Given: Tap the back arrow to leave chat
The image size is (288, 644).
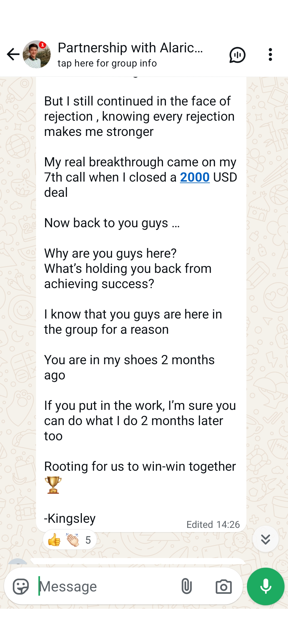Looking at the screenshot, I should 13,54.
